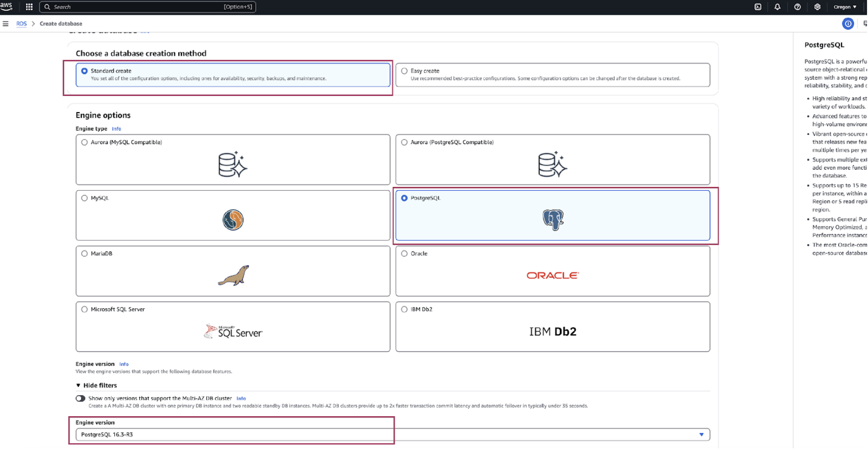Select Oracle engine radio button
The height and width of the screenshot is (451, 868).
tap(405, 253)
